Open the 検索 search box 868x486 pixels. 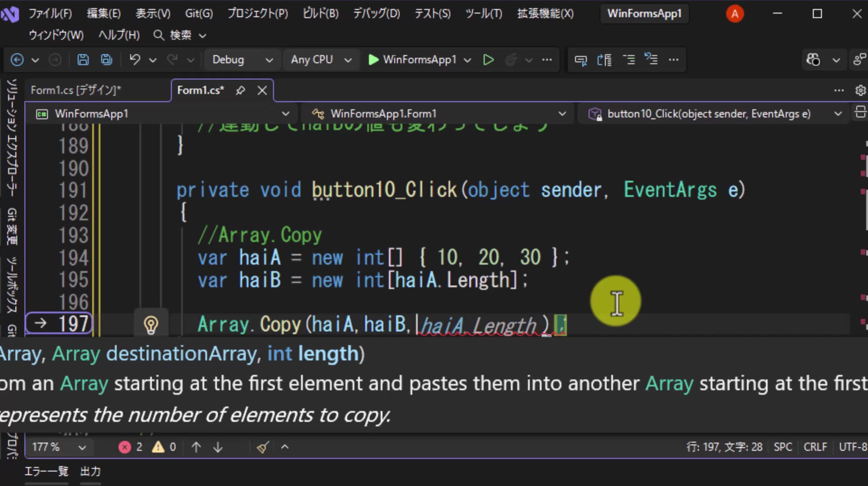pyautogui.click(x=180, y=35)
